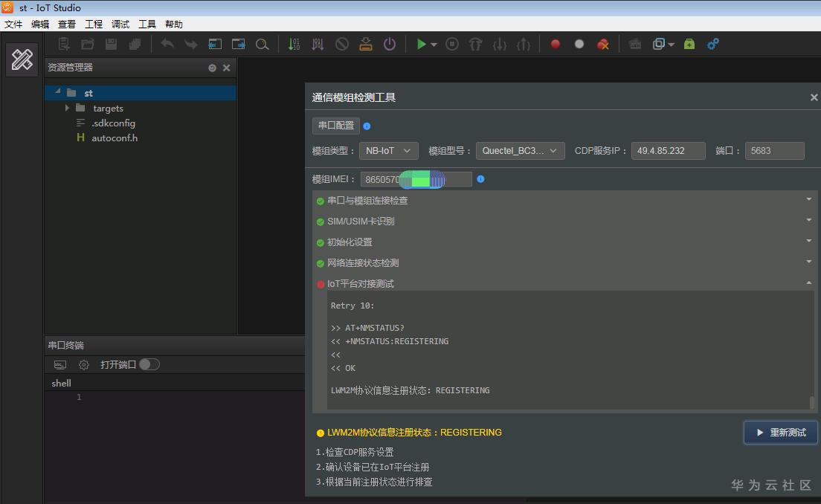Select the compile/build download icon
Viewport: 821px width, 504px height.
coord(366,44)
